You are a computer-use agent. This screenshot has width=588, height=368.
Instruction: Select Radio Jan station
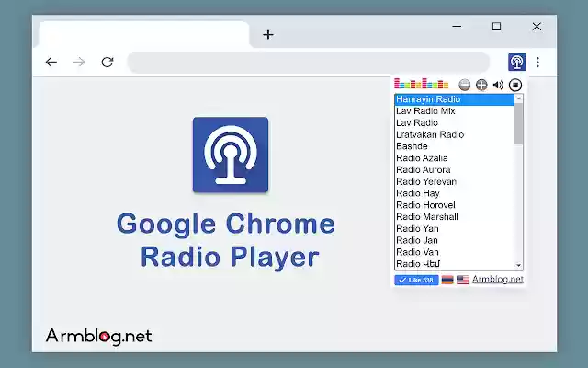pyautogui.click(x=455, y=240)
